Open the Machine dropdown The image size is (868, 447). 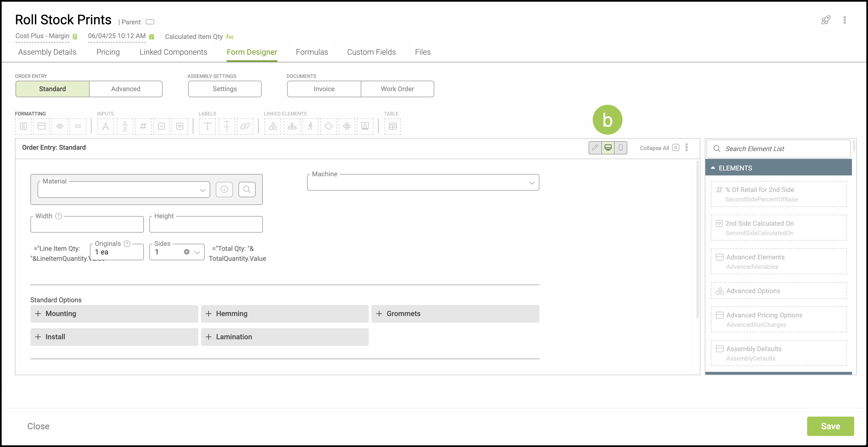pyautogui.click(x=423, y=183)
